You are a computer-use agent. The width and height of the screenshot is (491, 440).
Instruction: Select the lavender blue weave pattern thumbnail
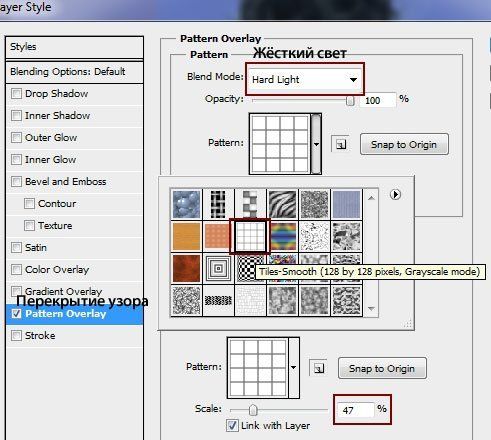pos(347,204)
